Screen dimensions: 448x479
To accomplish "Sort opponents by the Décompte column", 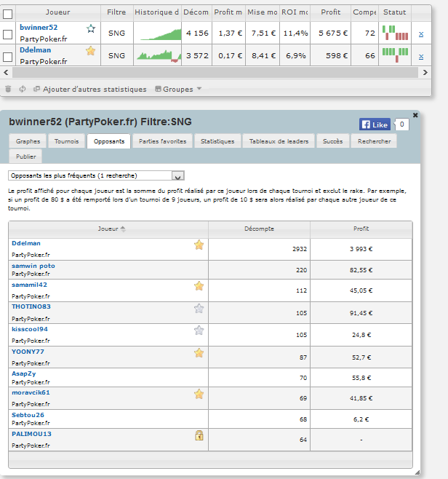I will (x=259, y=229).
